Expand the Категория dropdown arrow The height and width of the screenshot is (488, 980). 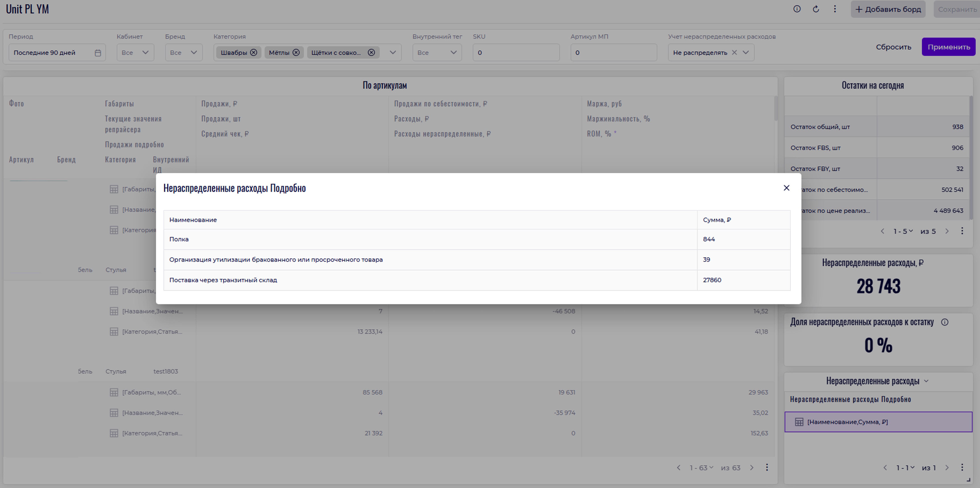click(x=393, y=53)
